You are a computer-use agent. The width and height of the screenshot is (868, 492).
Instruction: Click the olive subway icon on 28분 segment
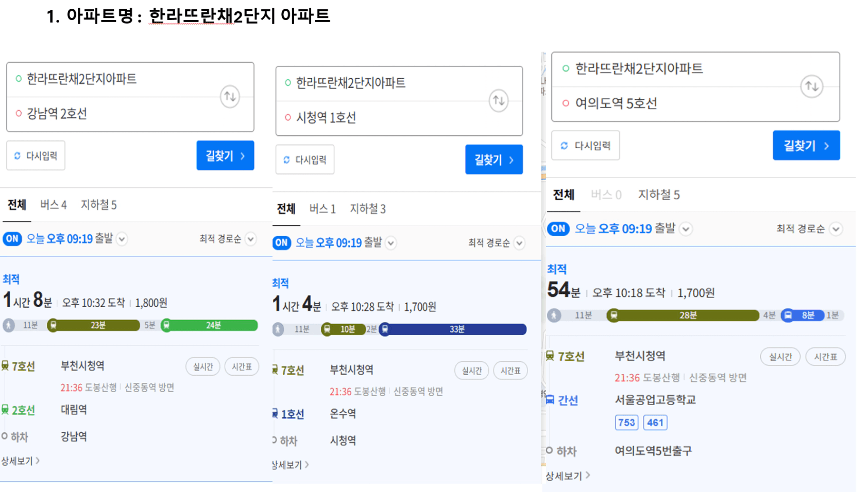click(614, 315)
